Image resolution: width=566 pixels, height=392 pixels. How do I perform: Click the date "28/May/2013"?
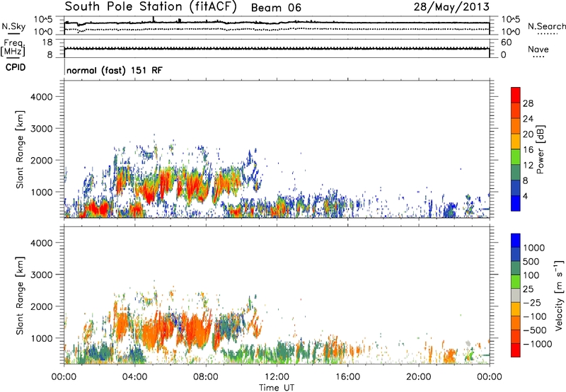pyautogui.click(x=451, y=7)
